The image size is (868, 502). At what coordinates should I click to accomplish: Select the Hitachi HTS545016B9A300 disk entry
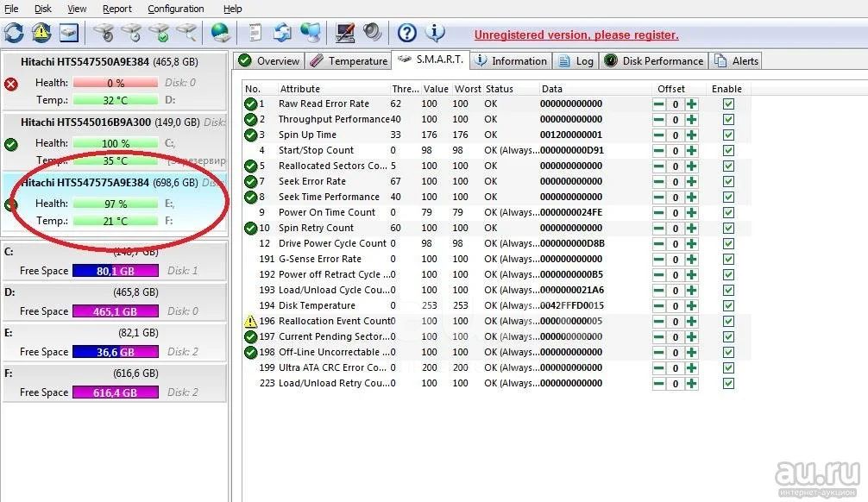point(115,141)
